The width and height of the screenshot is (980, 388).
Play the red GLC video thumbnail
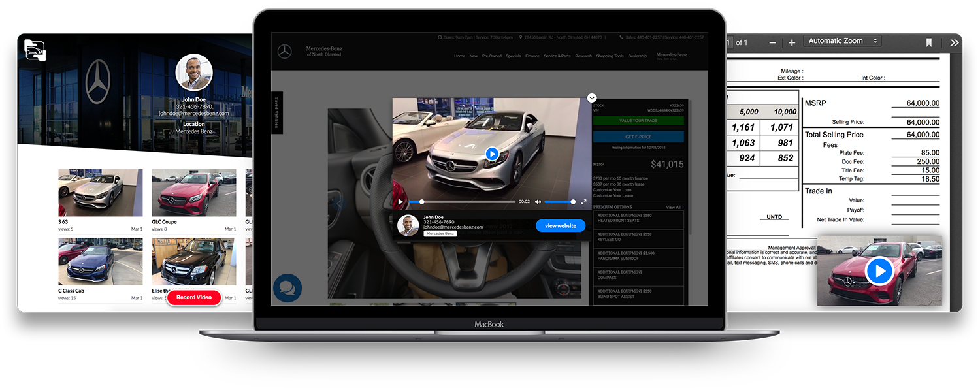pos(879,272)
